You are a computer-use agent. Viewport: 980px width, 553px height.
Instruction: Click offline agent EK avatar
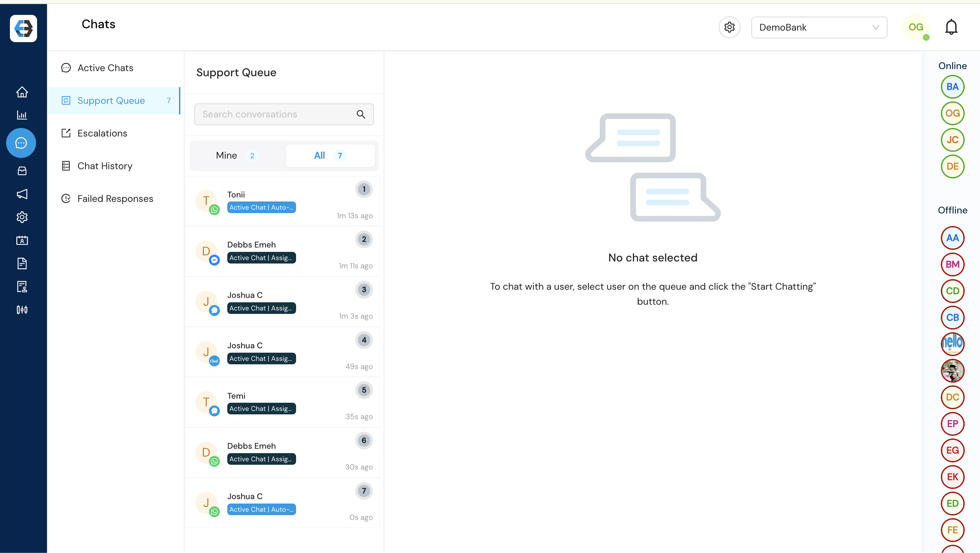(952, 477)
